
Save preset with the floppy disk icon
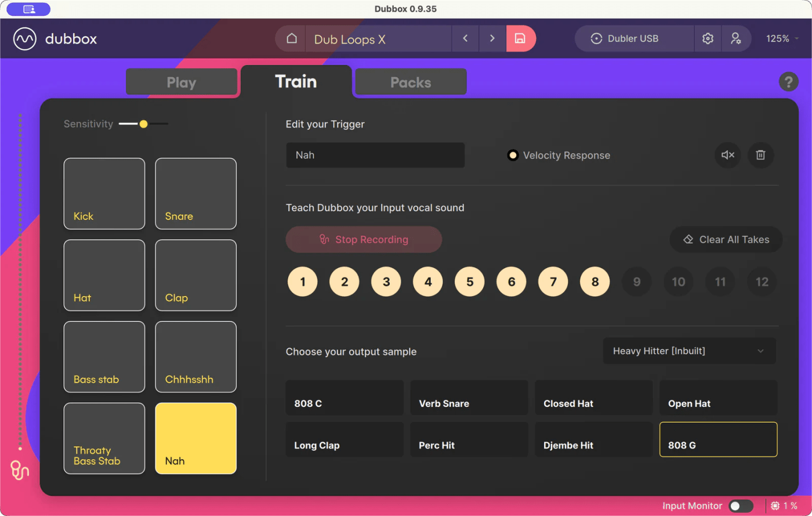click(520, 38)
